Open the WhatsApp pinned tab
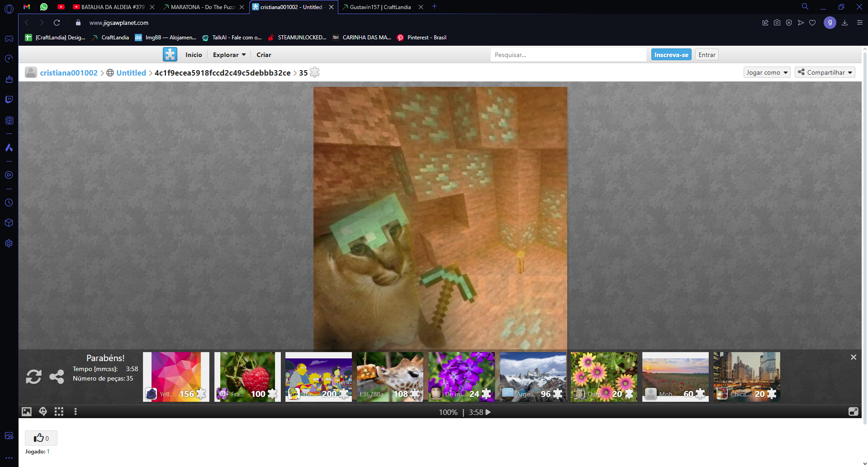 pyautogui.click(x=44, y=7)
